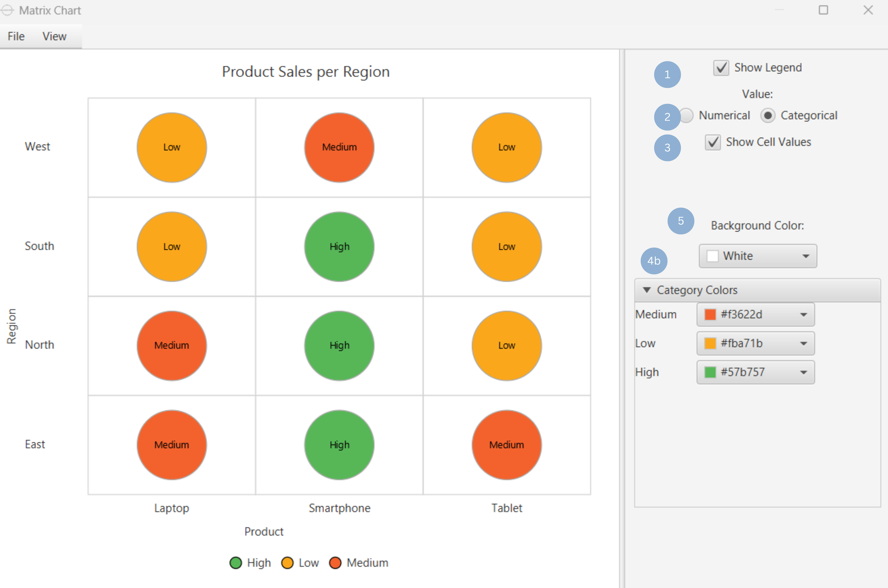Click the Medium circle for East Tablet
888x588 pixels.
[x=506, y=444]
